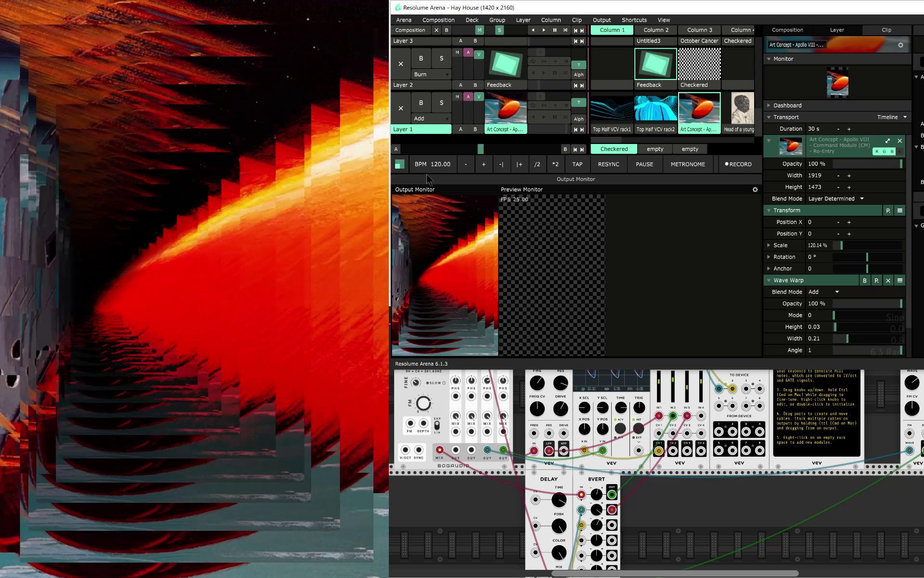Open Transform hamburger menu icon
The image size is (924, 578).
click(899, 210)
